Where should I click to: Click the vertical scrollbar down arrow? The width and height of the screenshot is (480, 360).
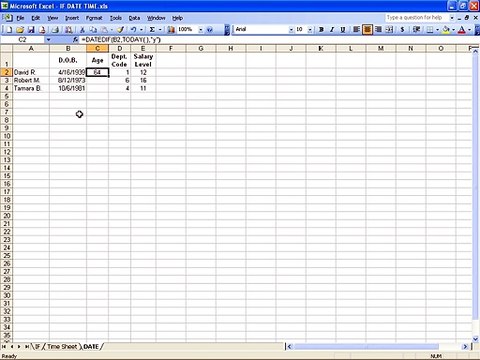[476, 339]
